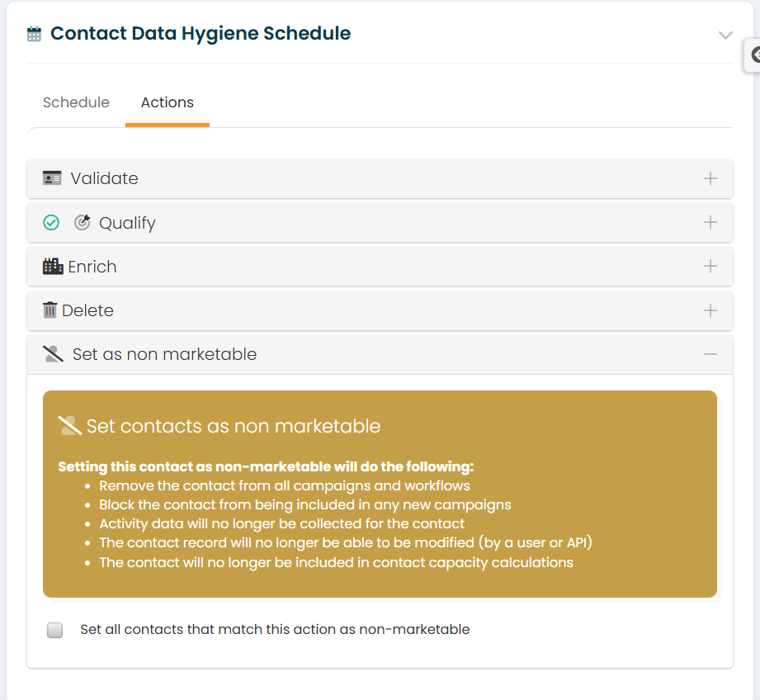Viewport: 760px width, 700px height.
Task: Click the calendar icon beside Contact Data Hygiene Schedule
Action: tap(34, 35)
